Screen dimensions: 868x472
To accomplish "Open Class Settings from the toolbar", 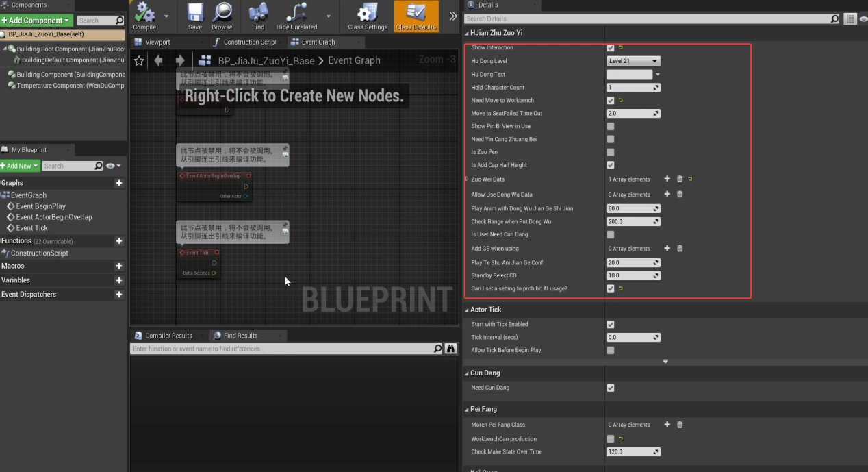I will pyautogui.click(x=368, y=16).
